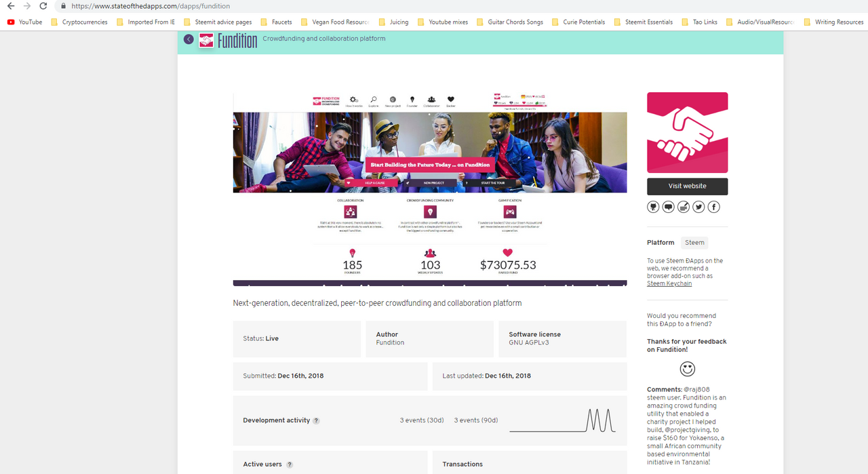
Task: Click the '3 events (90d)' value
Action: (476, 420)
